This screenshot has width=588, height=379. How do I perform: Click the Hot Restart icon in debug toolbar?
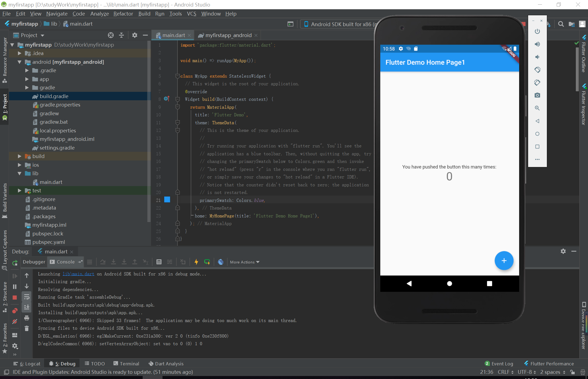click(x=207, y=262)
